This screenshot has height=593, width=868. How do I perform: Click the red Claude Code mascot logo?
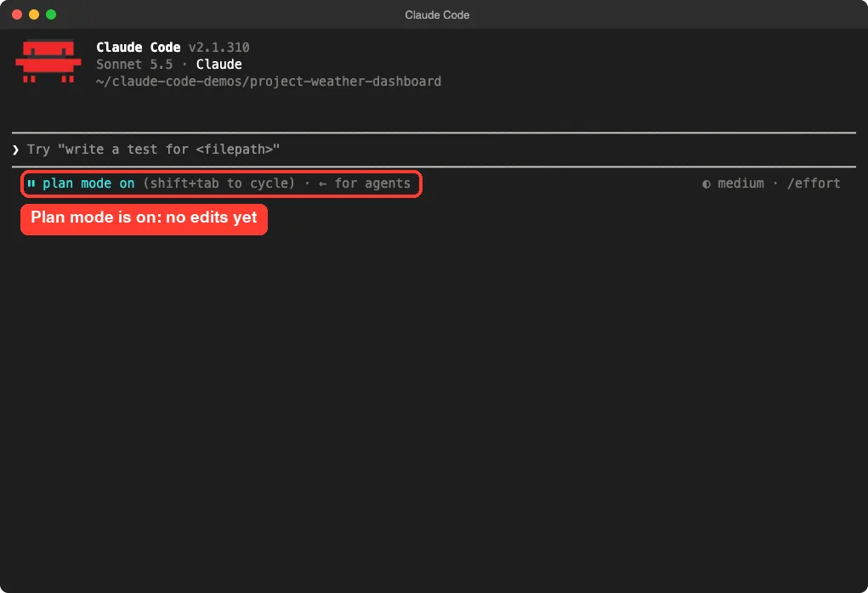[48, 61]
